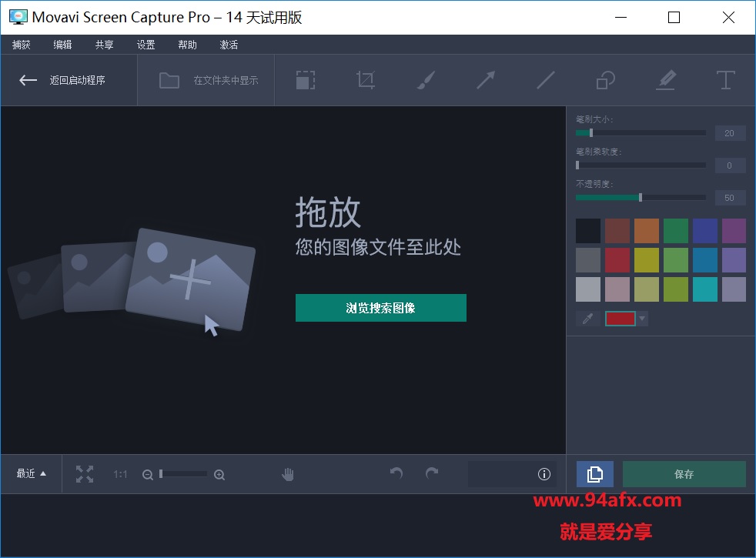The width and height of the screenshot is (756, 558).
Task: Adjust the 不透明度 slider
Action: (x=641, y=198)
